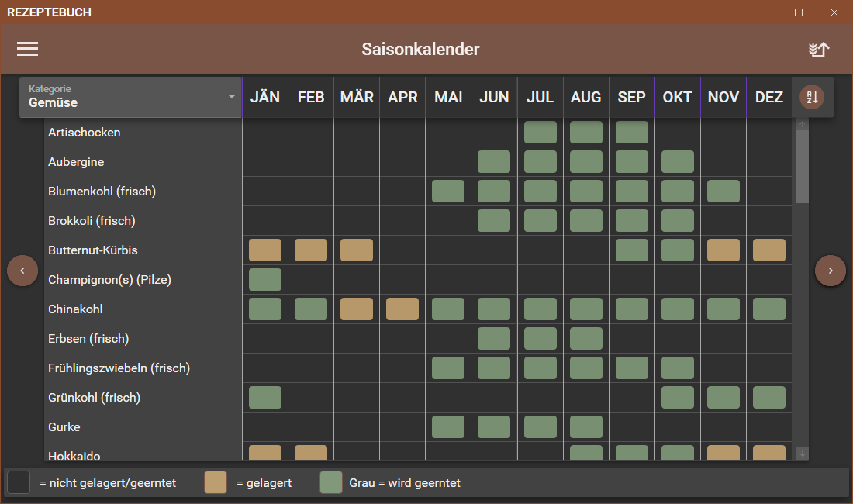
Task: Maximize the Rezeptebuch window
Action: 799,12
